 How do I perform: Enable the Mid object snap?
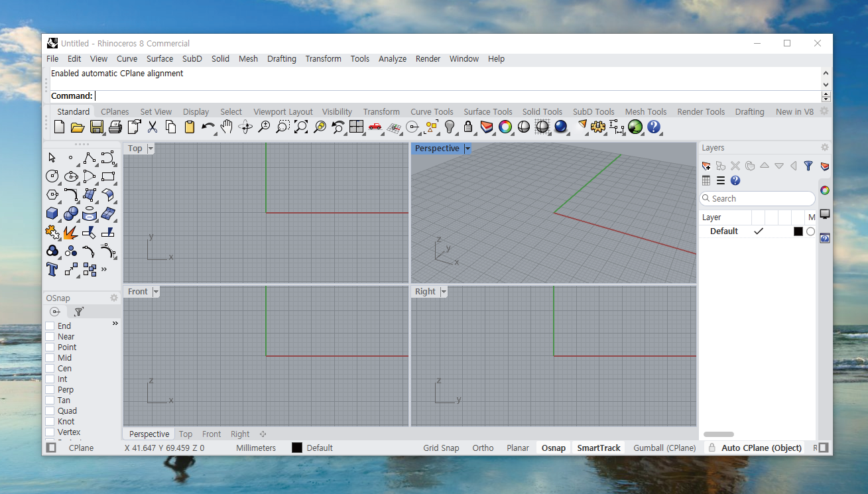50,358
